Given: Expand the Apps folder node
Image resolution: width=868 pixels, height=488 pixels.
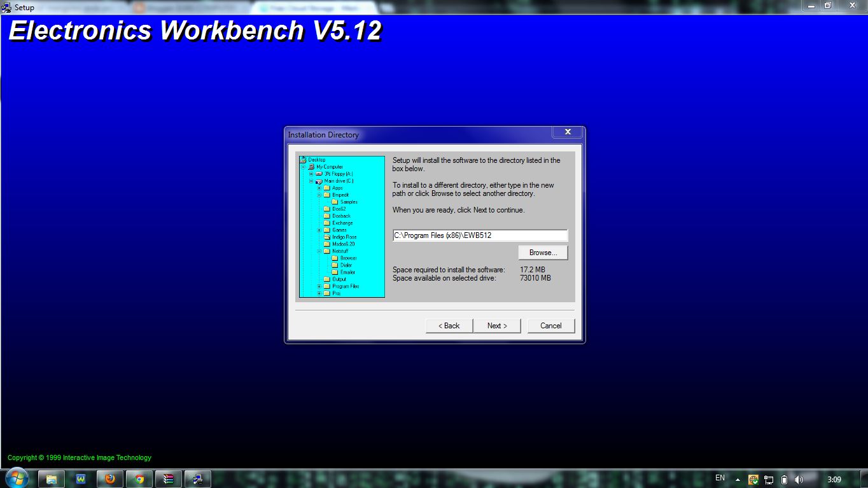Looking at the screenshot, I should coord(319,188).
